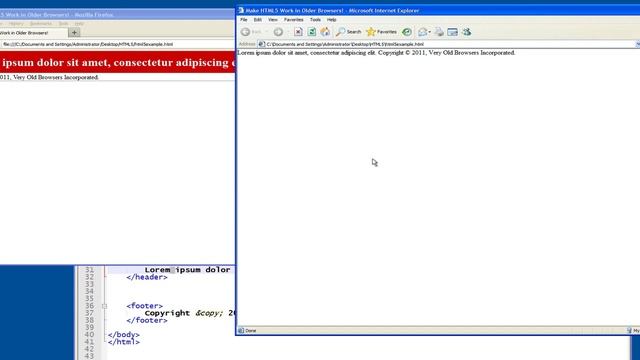This screenshot has width=640, height=360.
Task: Click the Mail envelope icon in IE
Action: tap(422, 32)
